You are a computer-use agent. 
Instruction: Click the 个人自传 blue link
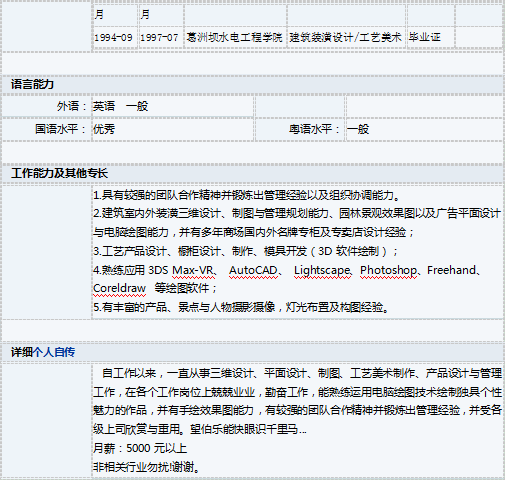54,352
